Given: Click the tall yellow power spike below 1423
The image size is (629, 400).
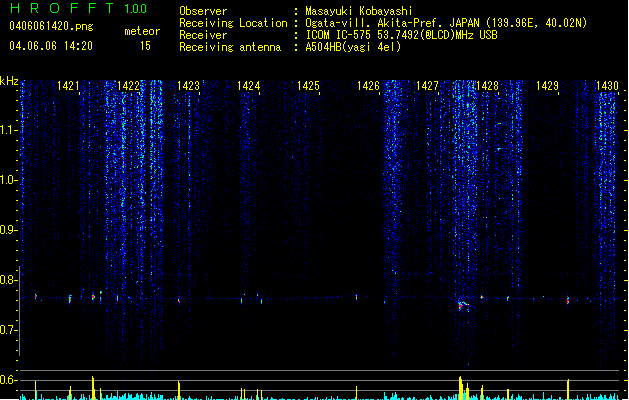Looking at the screenshot, I should tap(179, 390).
